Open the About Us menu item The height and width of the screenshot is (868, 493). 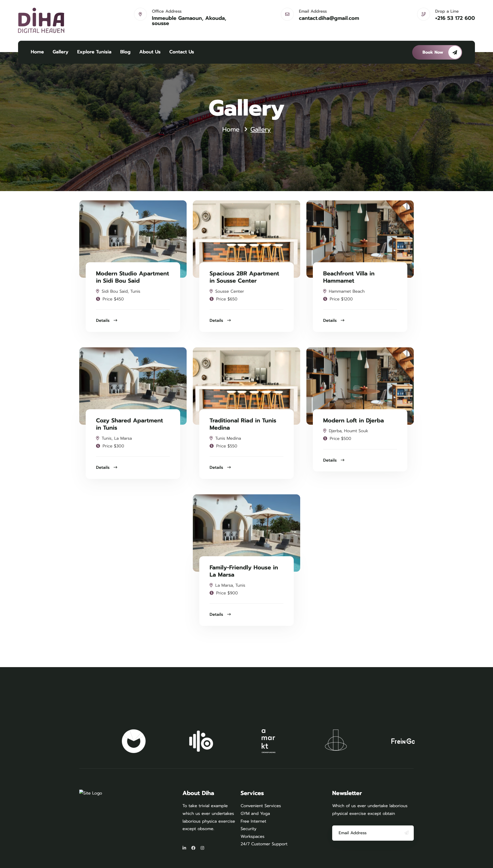click(150, 52)
